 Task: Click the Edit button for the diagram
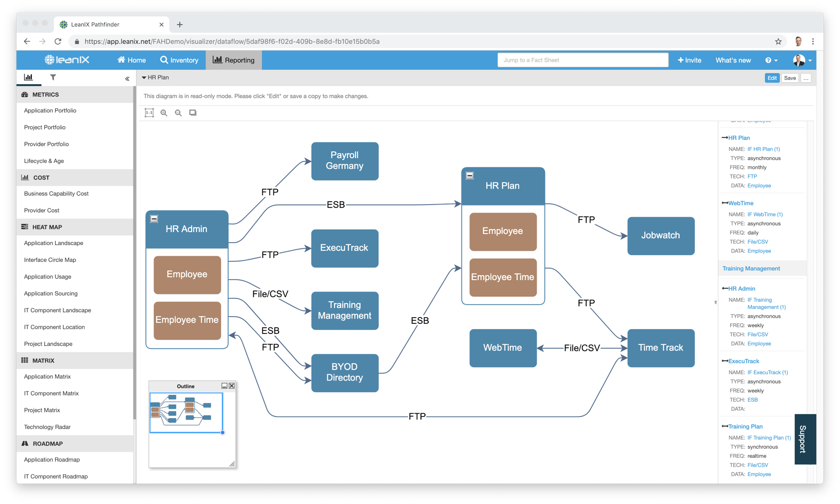click(x=772, y=77)
